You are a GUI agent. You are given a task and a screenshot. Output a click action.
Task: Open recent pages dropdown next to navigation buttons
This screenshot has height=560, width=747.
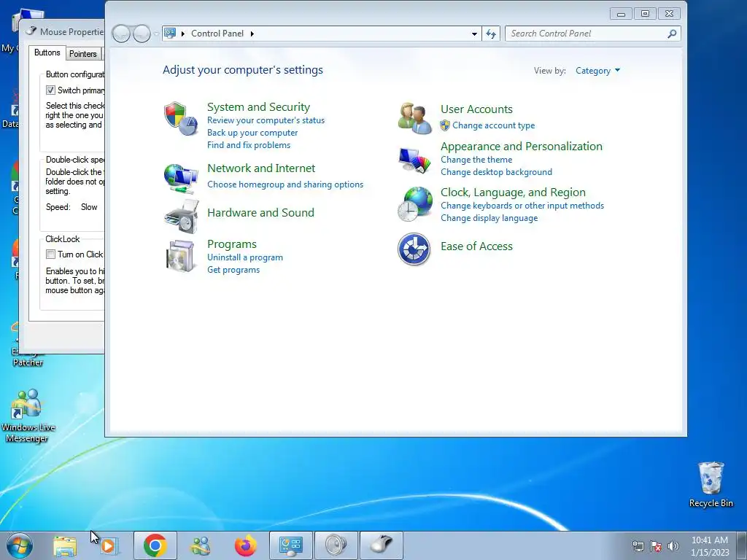[156, 34]
